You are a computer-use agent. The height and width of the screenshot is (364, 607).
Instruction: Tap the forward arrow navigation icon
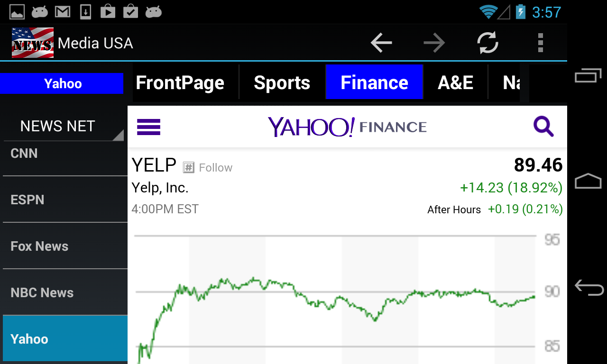tap(434, 43)
